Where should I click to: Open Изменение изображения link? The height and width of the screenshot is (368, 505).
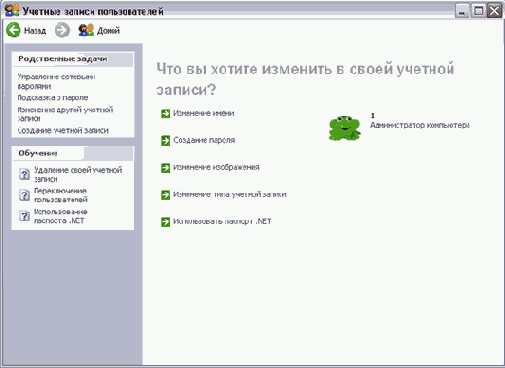[x=216, y=167]
